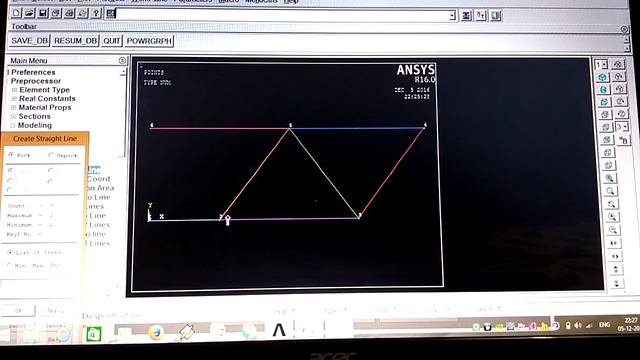Click the volume icon in system tray
Image resolution: width=640 pixels, height=360 pixels.
click(578, 325)
